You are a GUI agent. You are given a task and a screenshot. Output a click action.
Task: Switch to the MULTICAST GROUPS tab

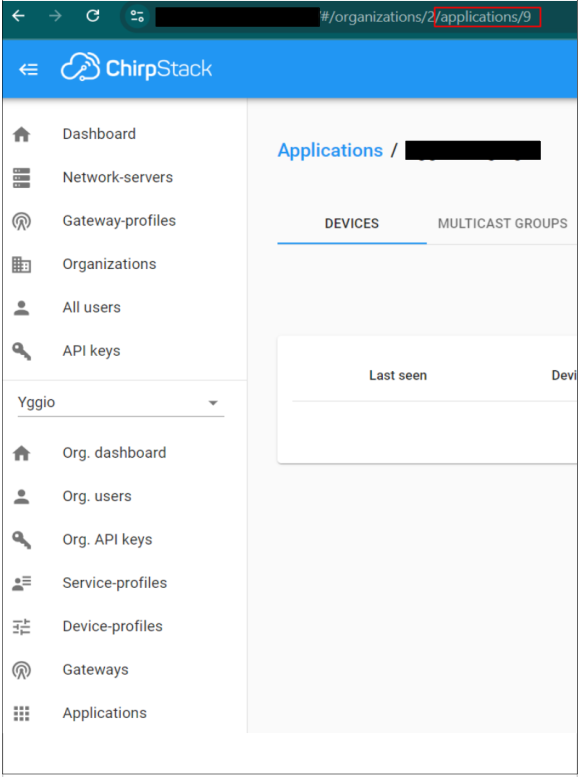502,223
